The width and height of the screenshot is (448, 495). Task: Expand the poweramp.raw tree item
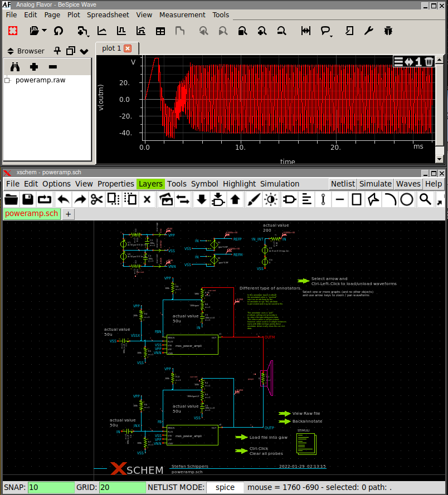click(7, 80)
